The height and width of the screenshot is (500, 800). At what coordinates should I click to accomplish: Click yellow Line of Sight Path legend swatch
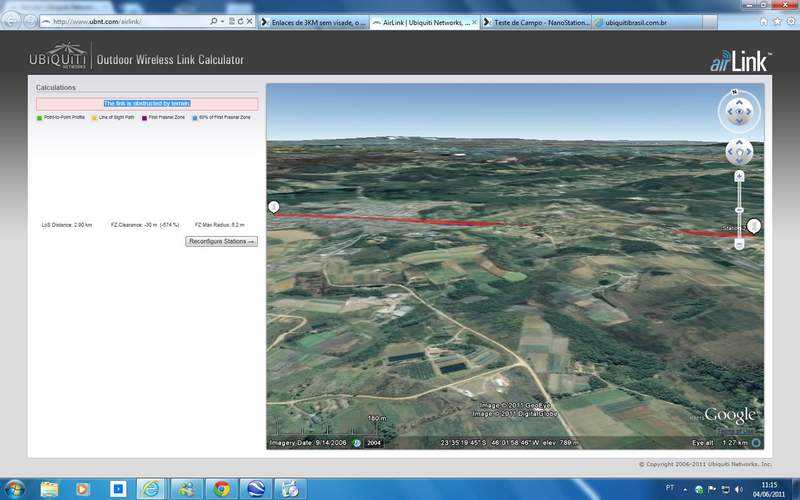94,118
